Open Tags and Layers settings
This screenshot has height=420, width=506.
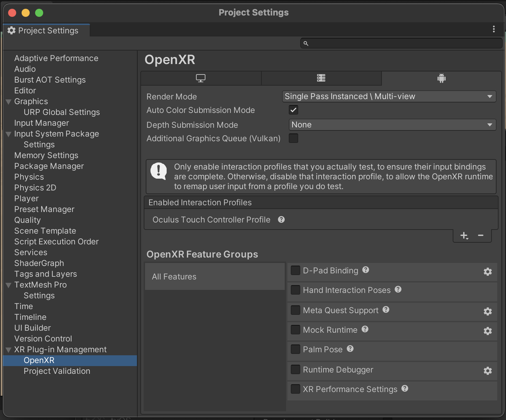tap(46, 274)
